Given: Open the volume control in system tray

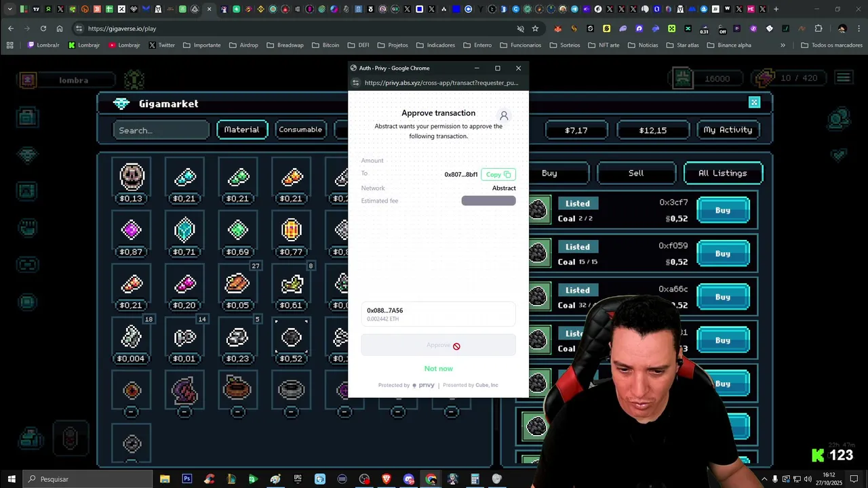Looking at the screenshot, I should [x=807, y=479].
